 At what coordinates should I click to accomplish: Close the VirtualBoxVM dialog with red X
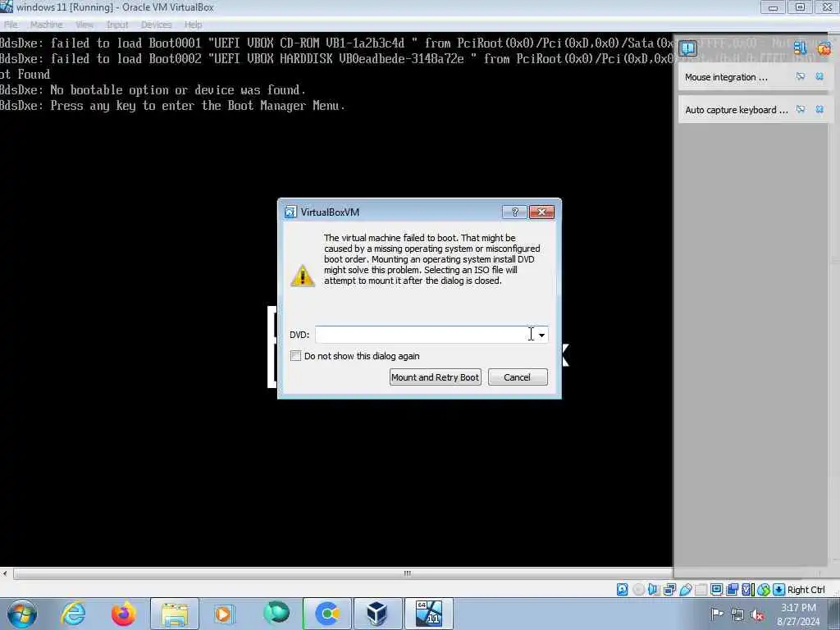coord(541,212)
